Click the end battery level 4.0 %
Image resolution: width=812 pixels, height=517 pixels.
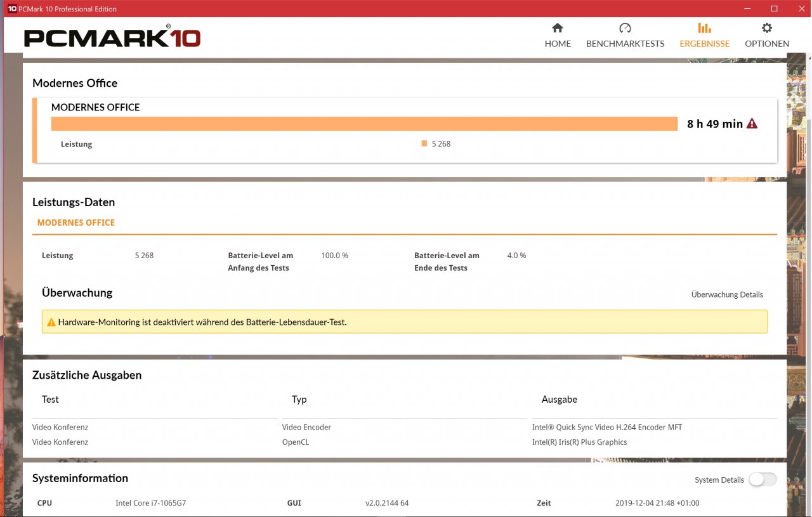coord(516,256)
